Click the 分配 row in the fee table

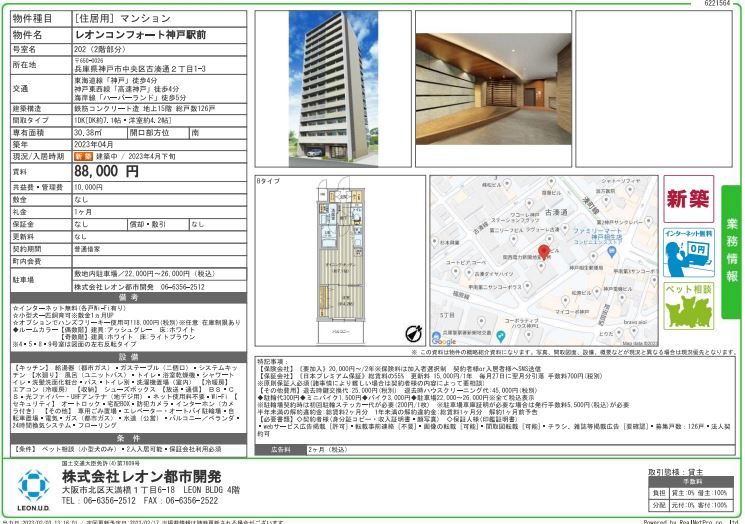click(x=692, y=505)
